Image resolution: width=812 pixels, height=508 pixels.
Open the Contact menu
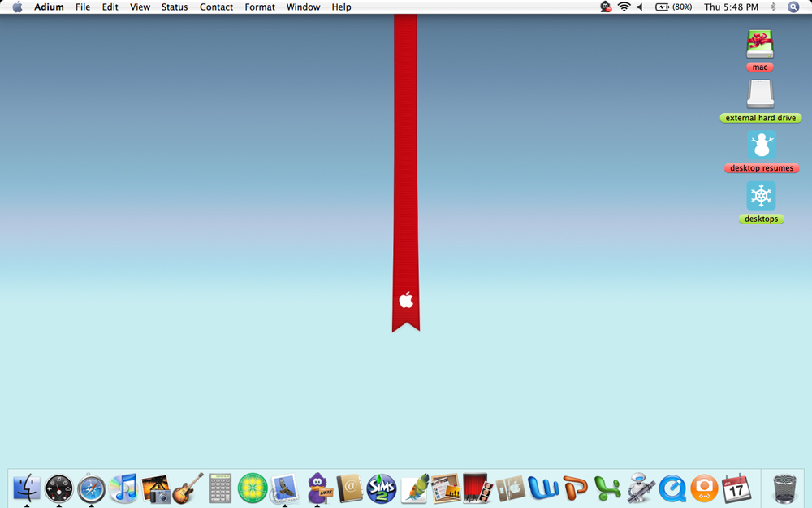[216, 7]
